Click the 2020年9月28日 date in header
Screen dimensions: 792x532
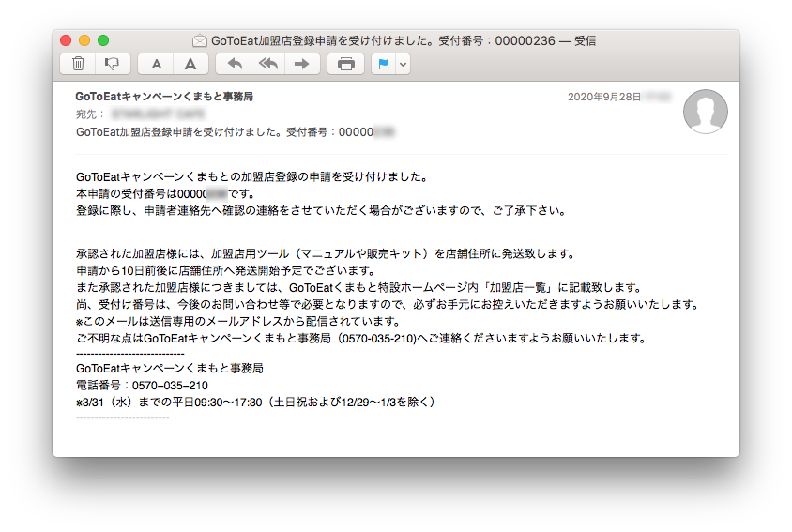[604, 97]
